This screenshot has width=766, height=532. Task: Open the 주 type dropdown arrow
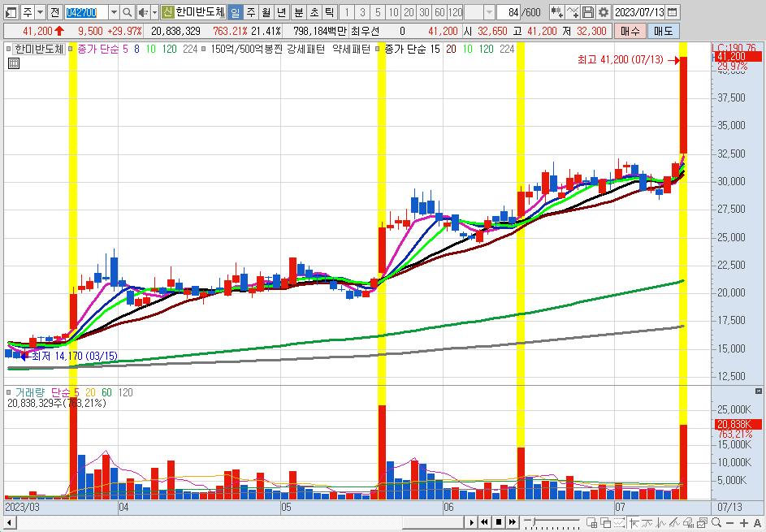click(41, 12)
